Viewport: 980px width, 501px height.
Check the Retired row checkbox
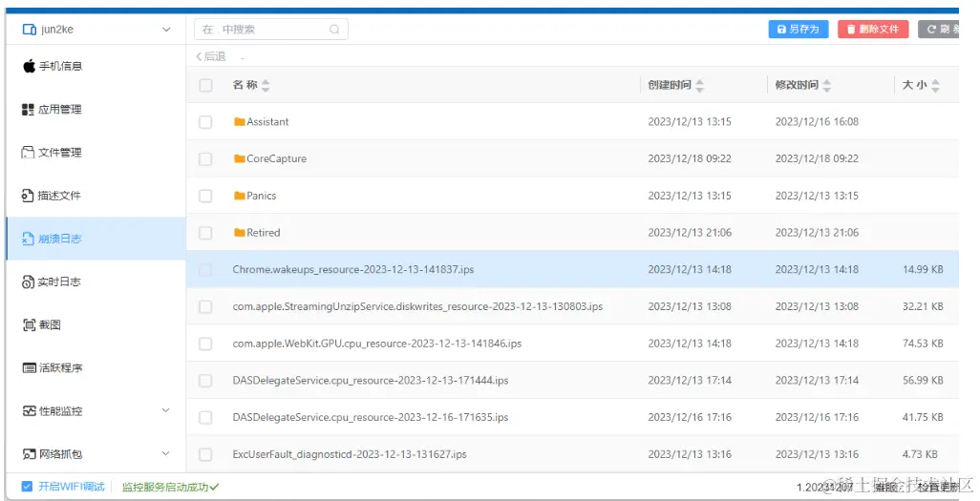click(205, 233)
